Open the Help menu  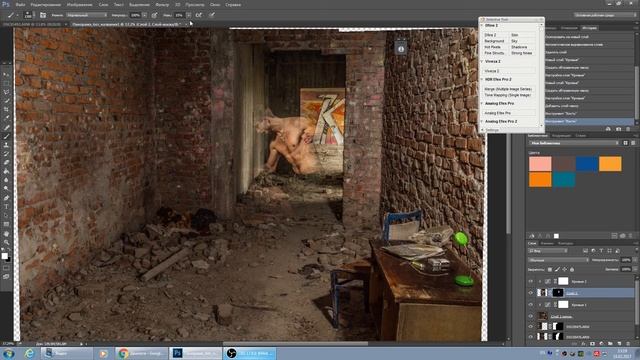(x=233, y=4)
